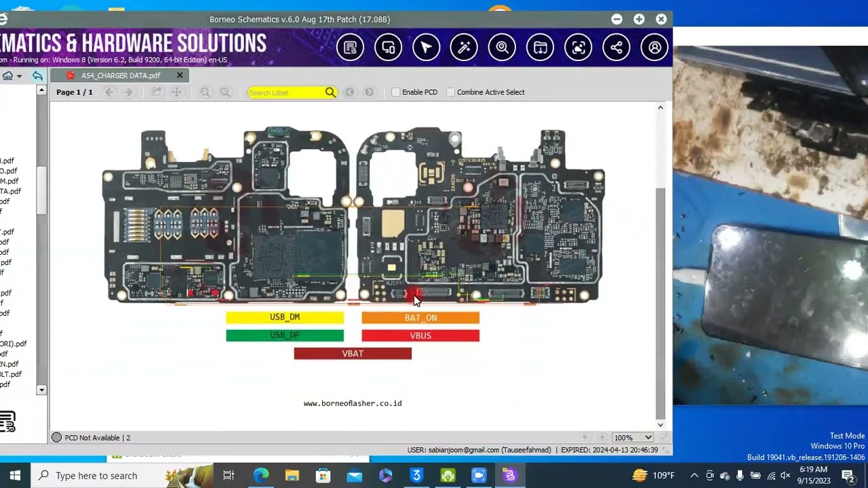Jump to previous search label result
Screen dimensions: 868x488
(349, 92)
